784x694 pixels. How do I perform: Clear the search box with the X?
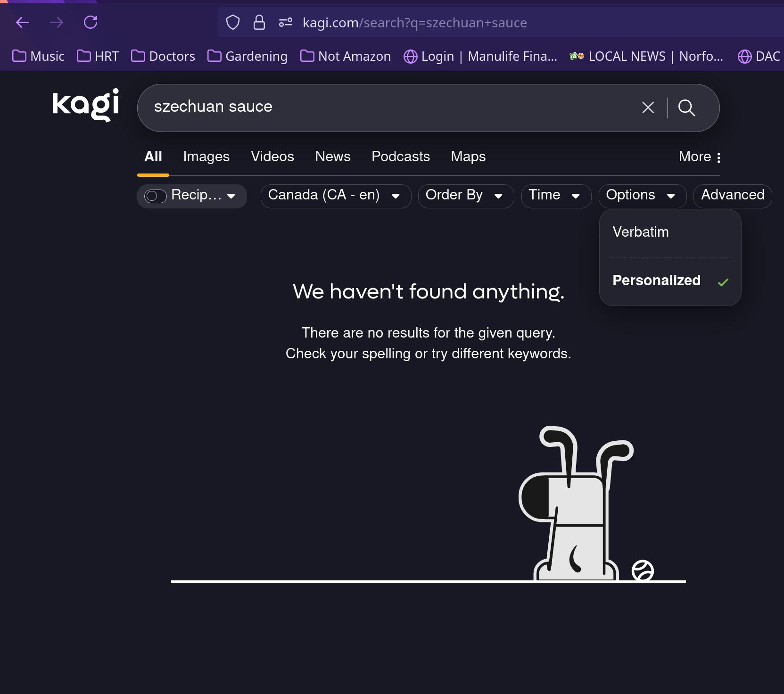[648, 107]
